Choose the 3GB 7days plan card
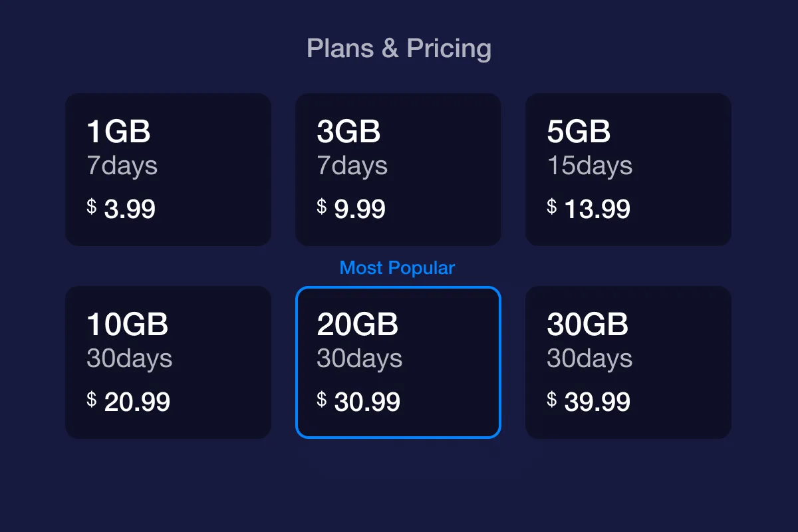 pyautogui.click(x=398, y=170)
